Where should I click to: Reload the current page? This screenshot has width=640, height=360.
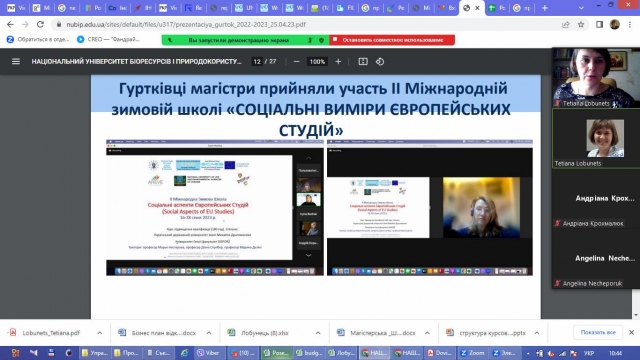tap(40, 24)
